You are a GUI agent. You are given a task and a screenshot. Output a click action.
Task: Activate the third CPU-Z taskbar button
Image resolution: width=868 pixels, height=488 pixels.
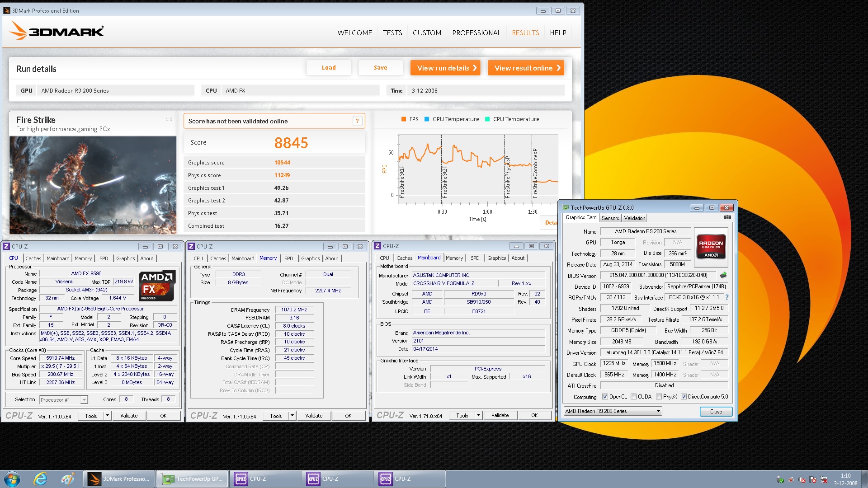(x=410, y=479)
